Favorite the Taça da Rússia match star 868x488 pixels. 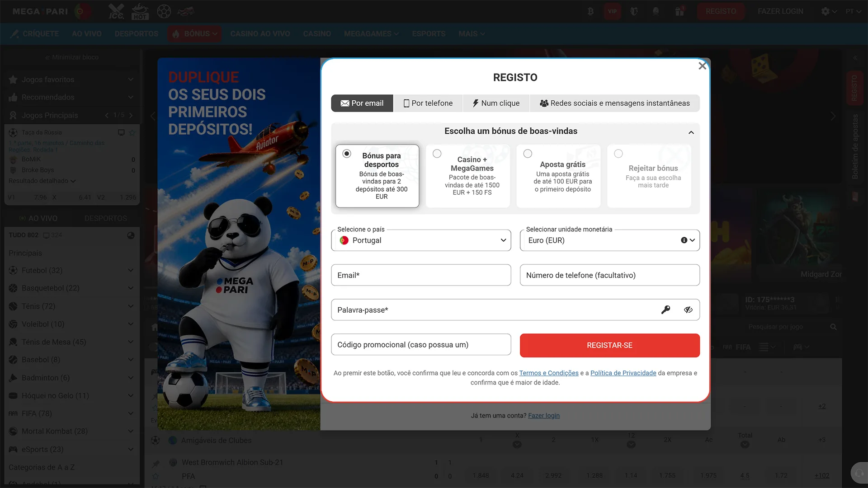[x=132, y=132]
